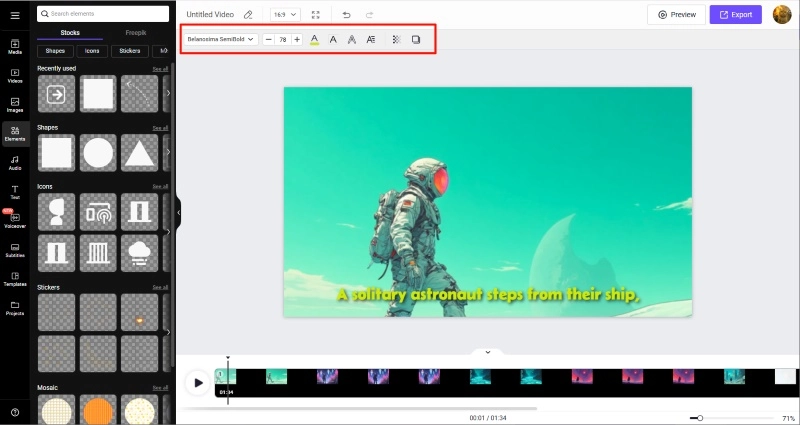Click the boxed A text background icon
800x425 pixels.
[x=333, y=39]
